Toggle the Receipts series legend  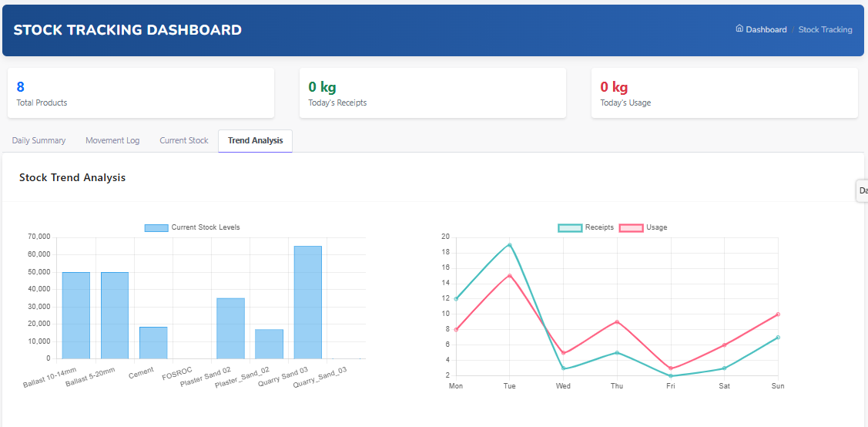(570, 228)
